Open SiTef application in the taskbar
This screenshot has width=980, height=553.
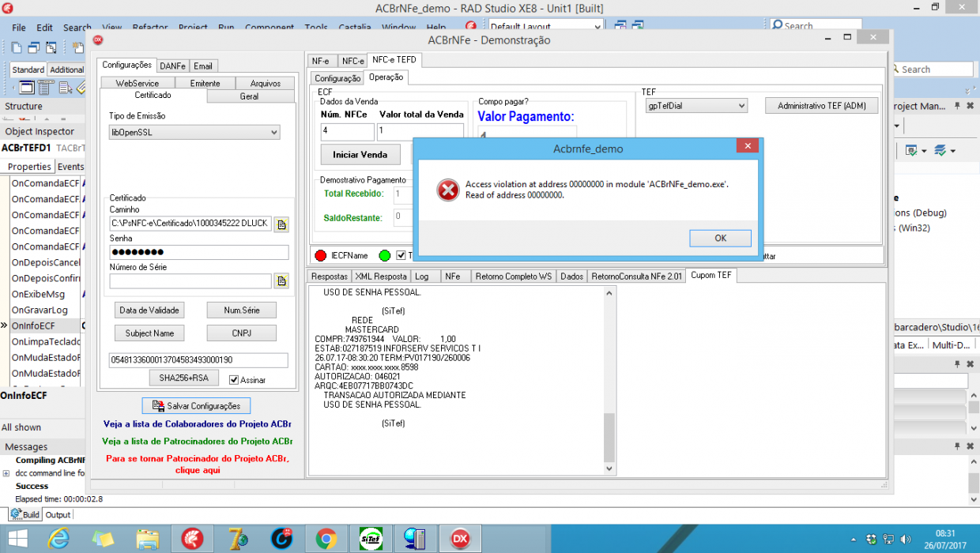point(370,539)
